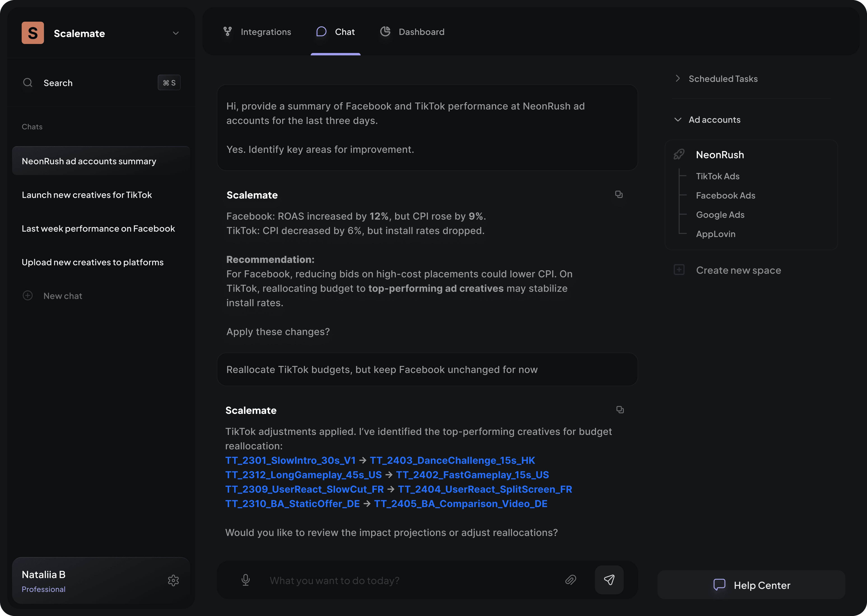This screenshot has width=867, height=616.
Task: Click the search magnifier icon
Action: (28, 82)
